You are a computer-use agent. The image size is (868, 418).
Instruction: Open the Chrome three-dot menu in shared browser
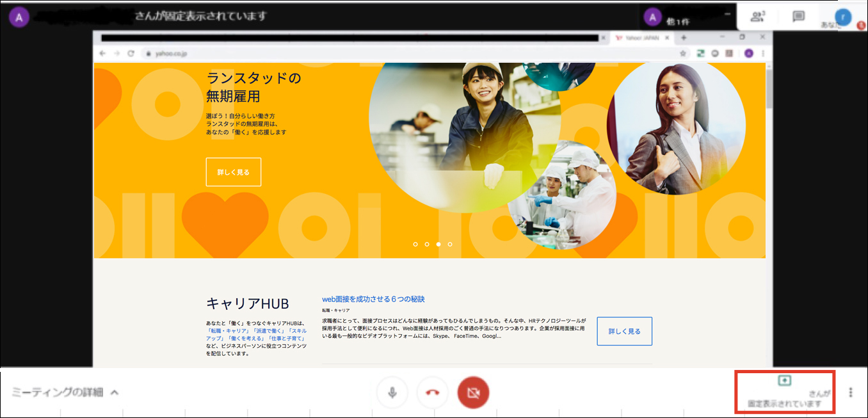pyautogui.click(x=762, y=54)
